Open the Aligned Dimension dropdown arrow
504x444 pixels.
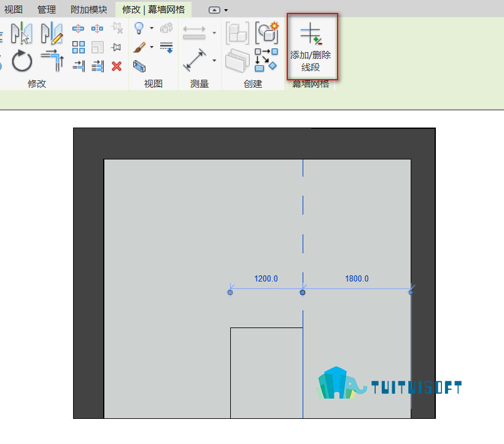pos(214,60)
